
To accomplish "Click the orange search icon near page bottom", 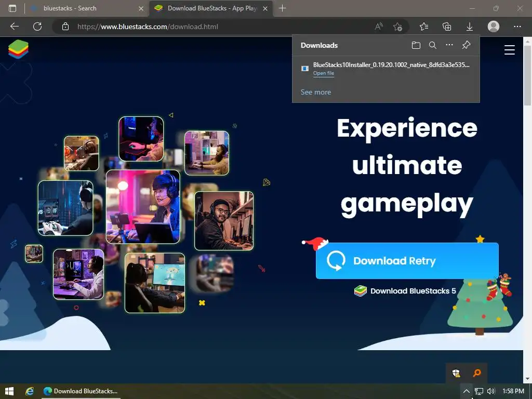I will 477,373.
